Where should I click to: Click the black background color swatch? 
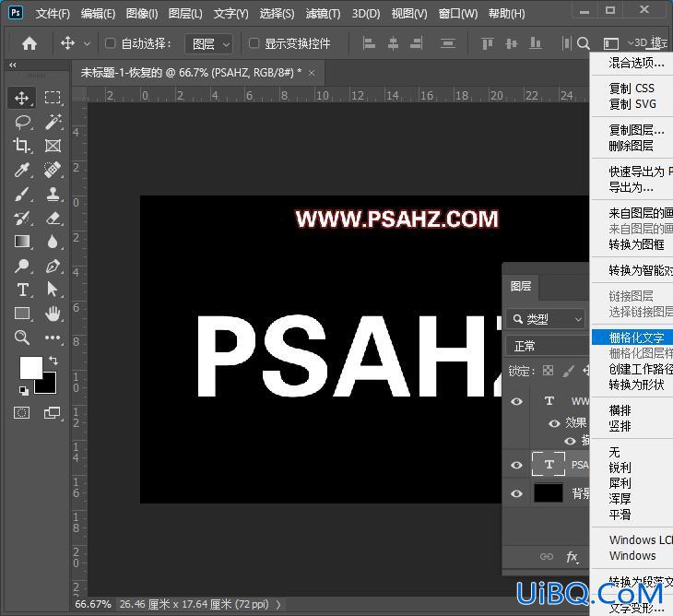coord(47,385)
